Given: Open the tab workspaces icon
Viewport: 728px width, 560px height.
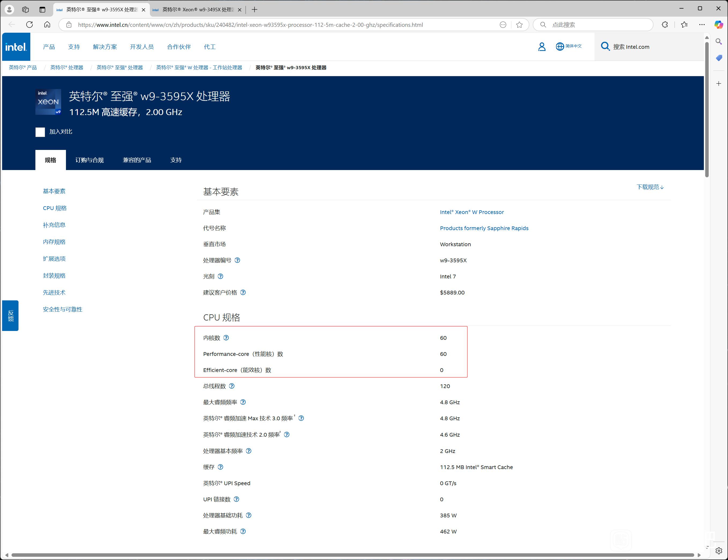Looking at the screenshot, I should point(26,10).
